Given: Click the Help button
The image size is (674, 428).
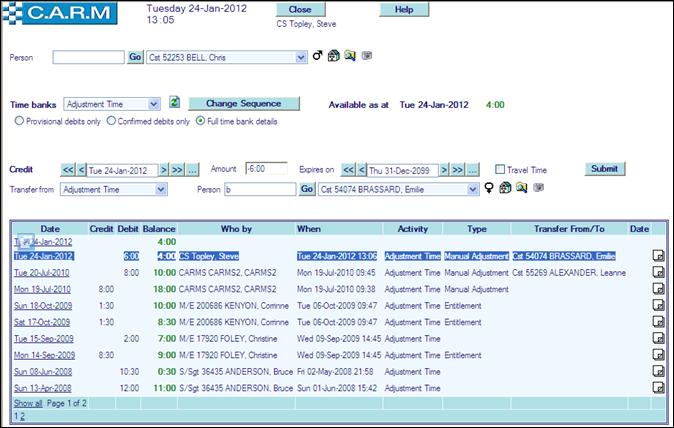Looking at the screenshot, I should tap(404, 9).
